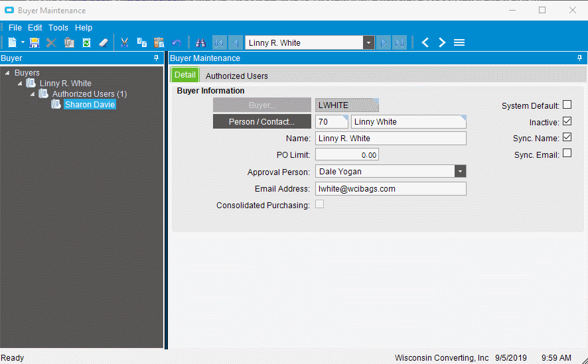Click the Person / Contact... button
588x364 pixels.
(262, 122)
